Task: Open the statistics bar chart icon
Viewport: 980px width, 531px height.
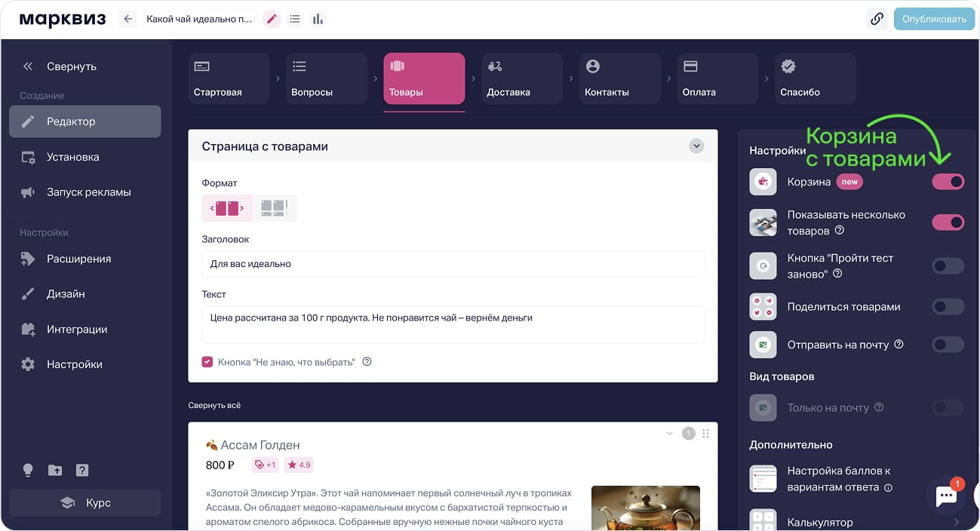Action: 318,19
